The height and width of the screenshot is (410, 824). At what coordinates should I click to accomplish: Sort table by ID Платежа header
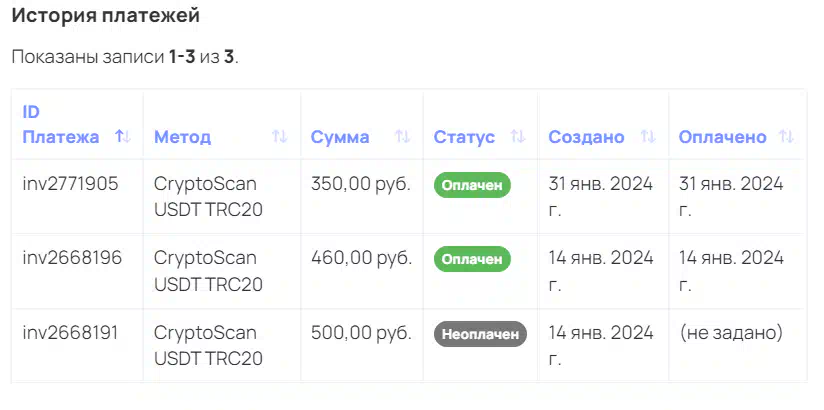(x=60, y=125)
